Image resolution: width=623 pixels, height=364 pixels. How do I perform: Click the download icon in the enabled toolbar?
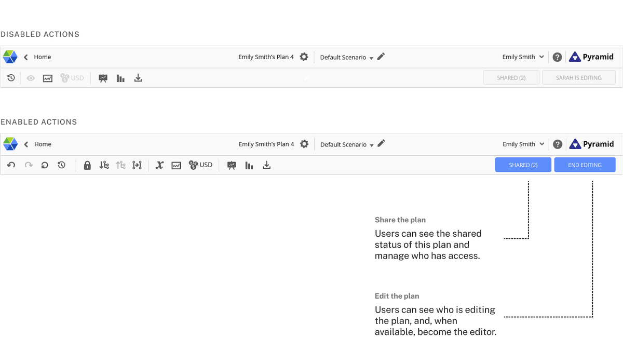(266, 165)
